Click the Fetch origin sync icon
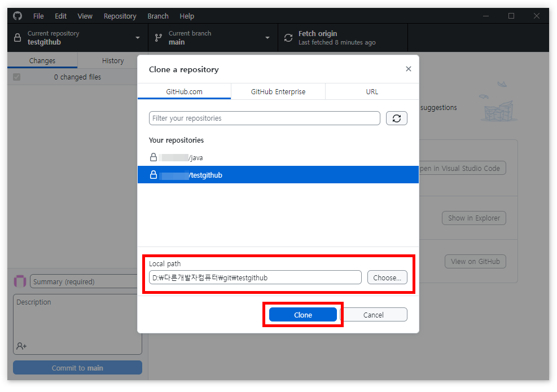 click(x=288, y=38)
